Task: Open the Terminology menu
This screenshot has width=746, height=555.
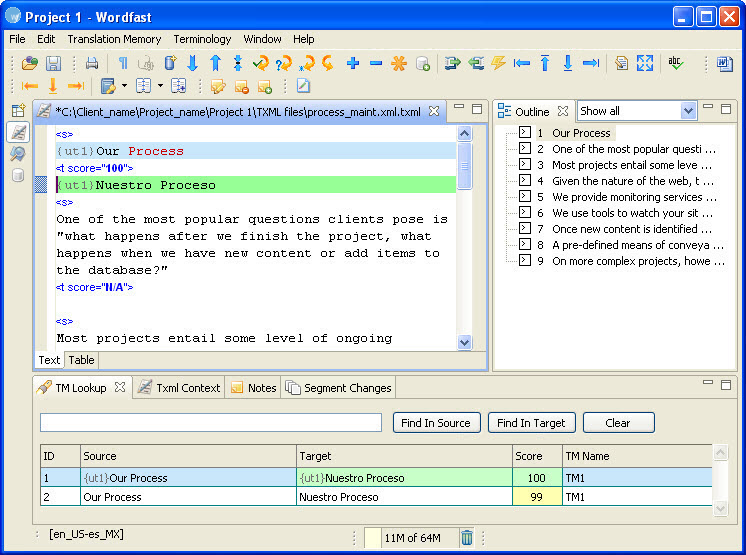Action: tap(202, 39)
